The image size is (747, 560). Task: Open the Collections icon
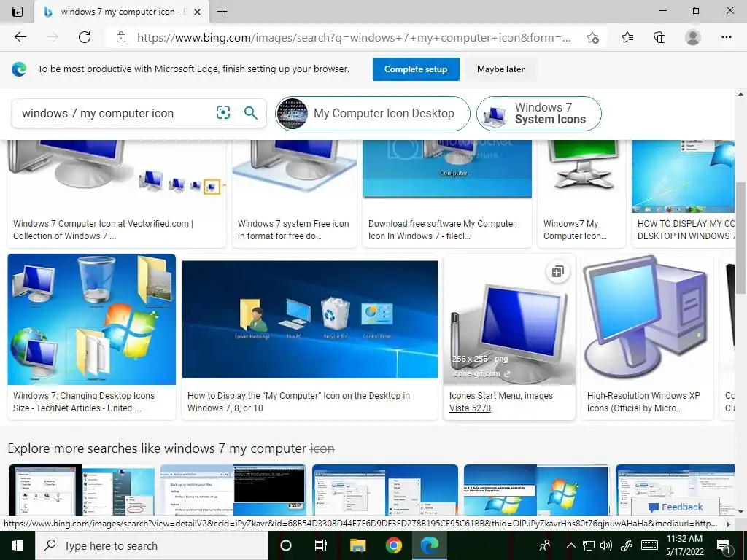tap(659, 37)
